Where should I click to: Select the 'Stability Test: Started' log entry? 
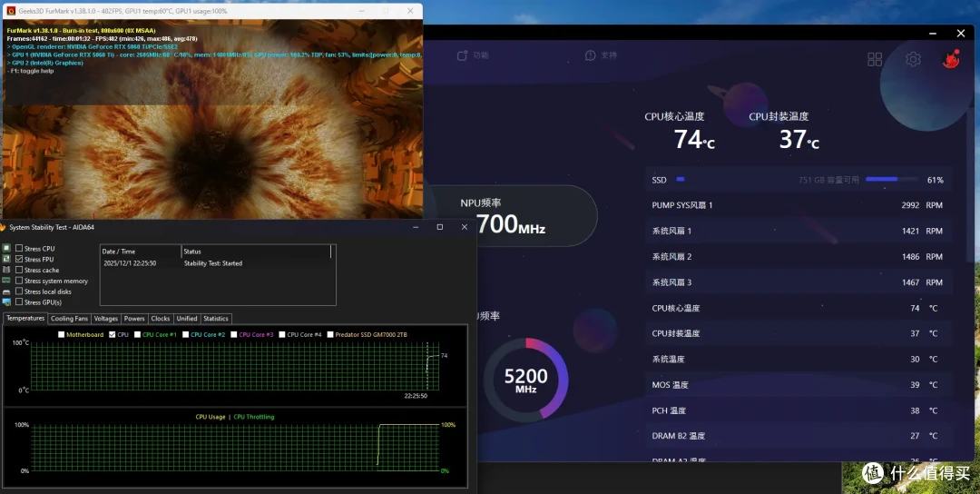tap(213, 263)
